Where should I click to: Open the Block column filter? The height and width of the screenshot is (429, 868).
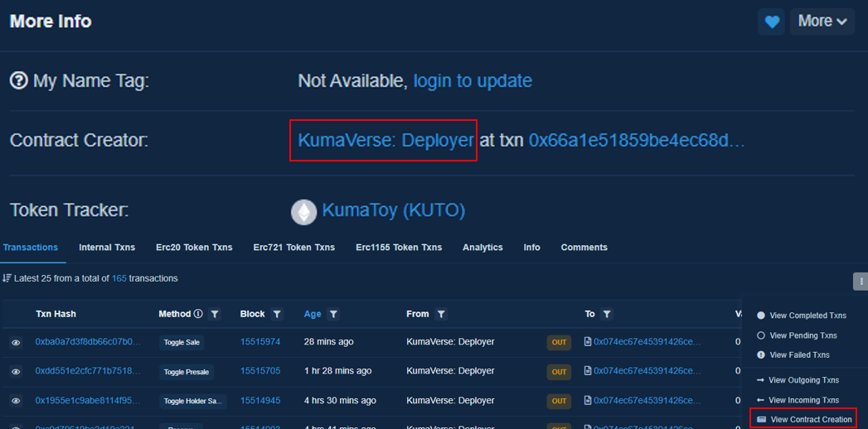[x=278, y=315]
